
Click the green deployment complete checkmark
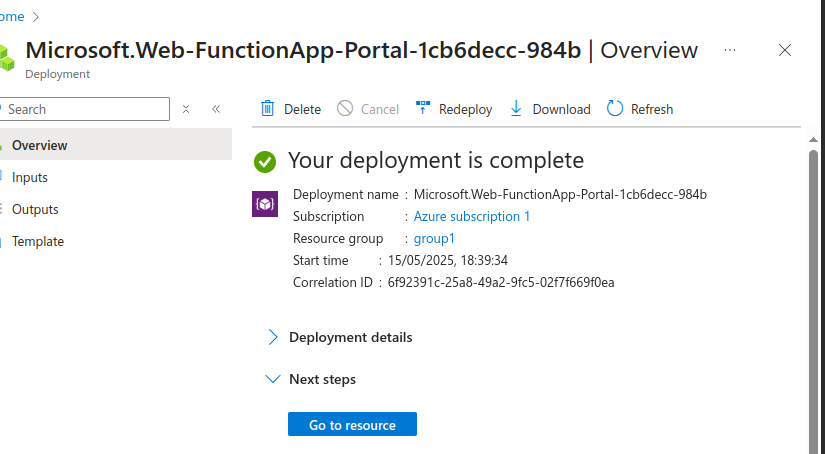[265, 161]
